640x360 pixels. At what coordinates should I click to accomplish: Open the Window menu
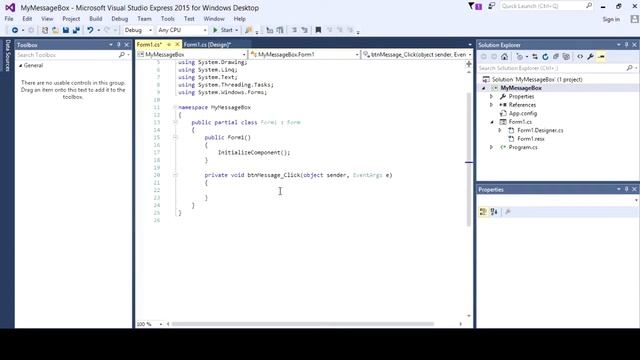[x=214, y=19]
